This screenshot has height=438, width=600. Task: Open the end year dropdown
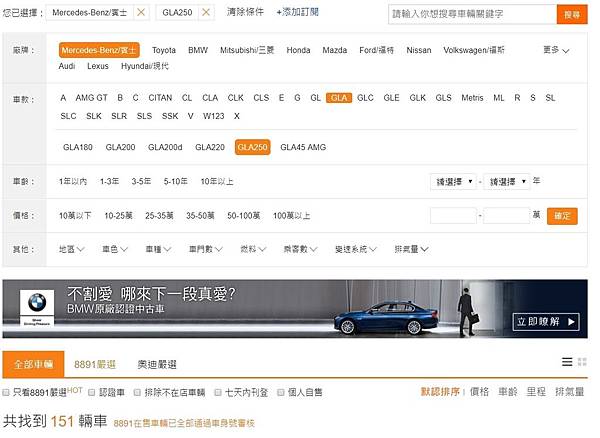click(507, 182)
